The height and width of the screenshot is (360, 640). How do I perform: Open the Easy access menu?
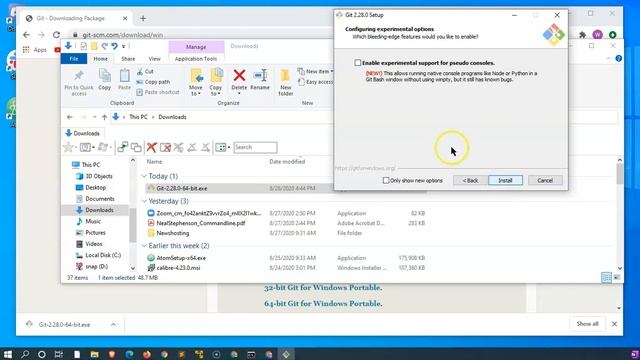click(x=316, y=82)
